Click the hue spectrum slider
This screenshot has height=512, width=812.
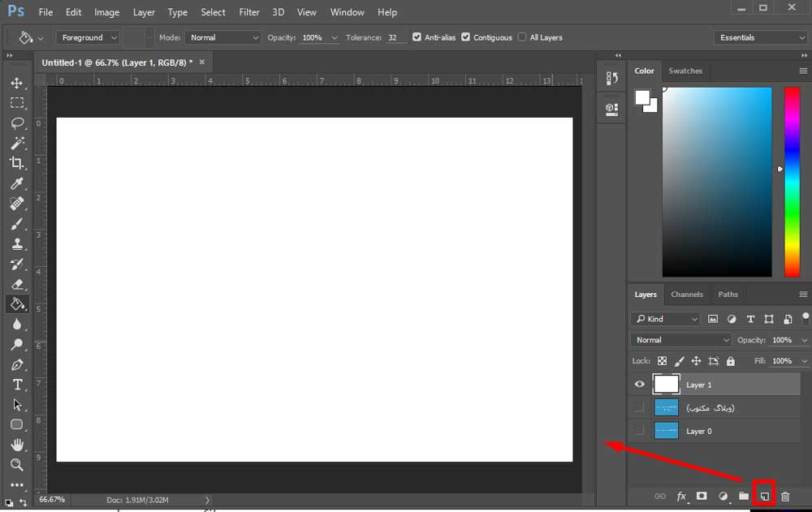[x=792, y=182]
